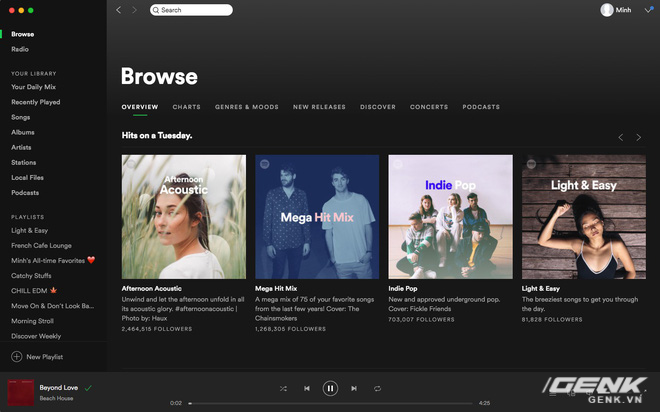Open Light & Easy playlist in sidebar

coord(29,231)
